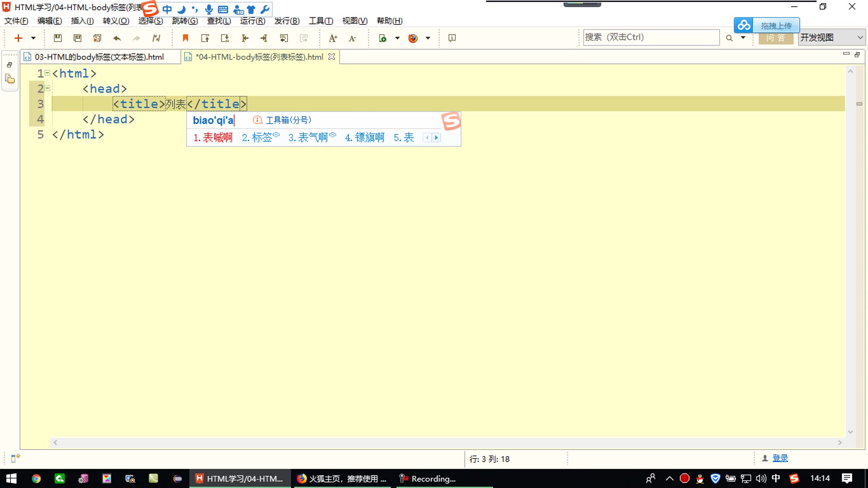This screenshot has height=488, width=868.
Task: Click the toggle word wrap icon
Action: coord(284,38)
